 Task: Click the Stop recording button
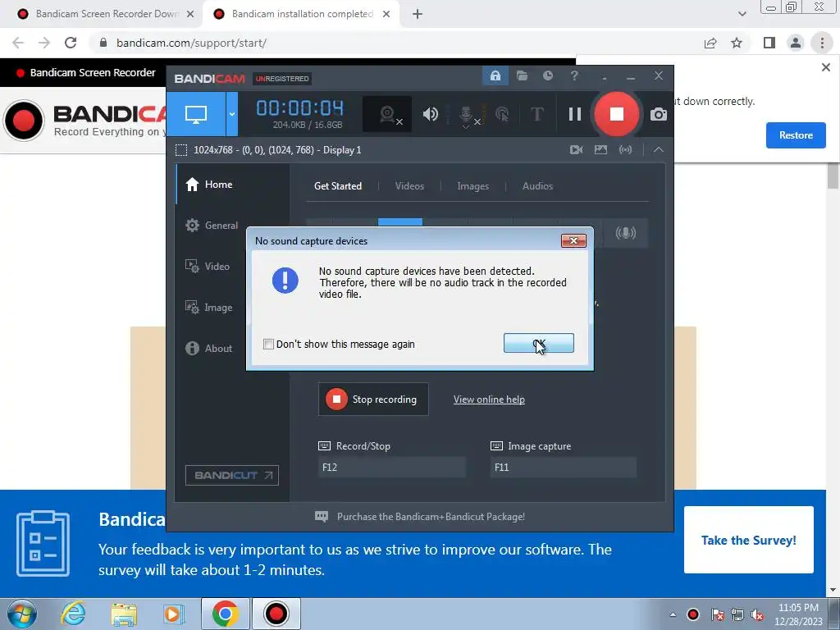(373, 399)
